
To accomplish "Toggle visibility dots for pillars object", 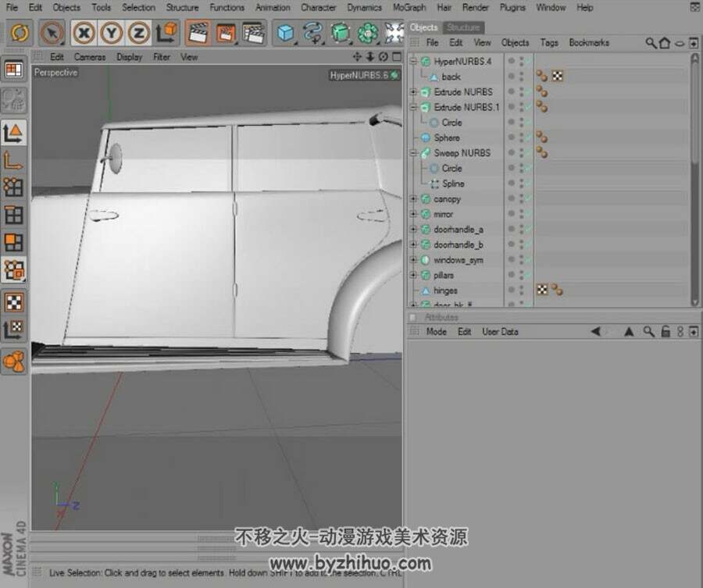I will pos(522,275).
